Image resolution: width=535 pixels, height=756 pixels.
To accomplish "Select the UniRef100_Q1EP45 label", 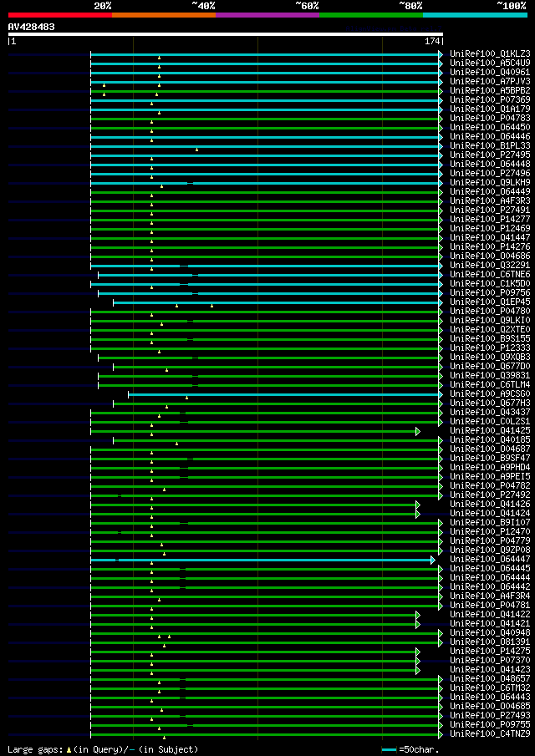I will [x=490, y=302].
